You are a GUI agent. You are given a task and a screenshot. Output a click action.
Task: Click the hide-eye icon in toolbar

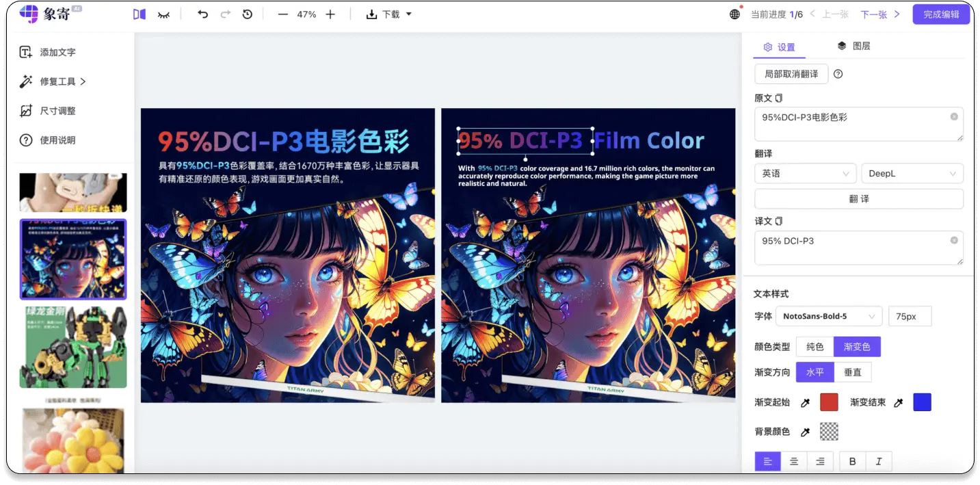[163, 14]
